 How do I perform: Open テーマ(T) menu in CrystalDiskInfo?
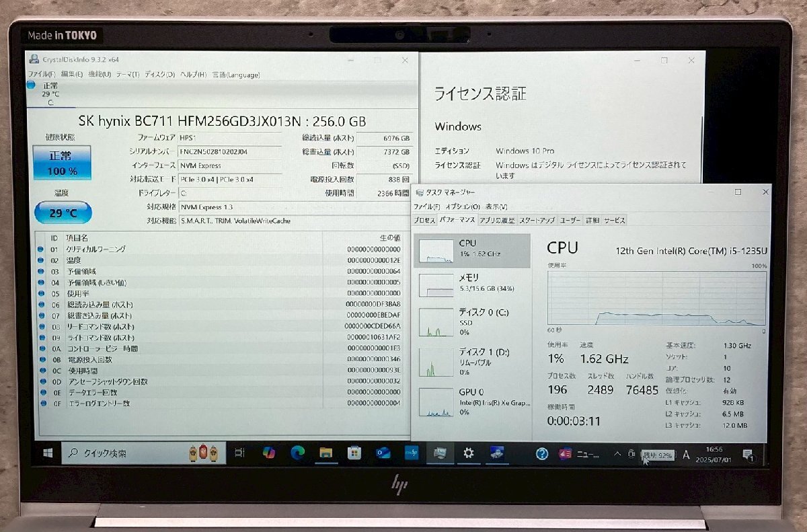click(128, 75)
